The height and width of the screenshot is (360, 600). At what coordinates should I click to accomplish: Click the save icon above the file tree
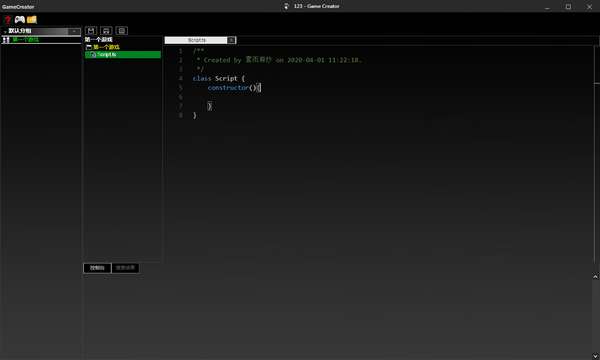coord(91,31)
